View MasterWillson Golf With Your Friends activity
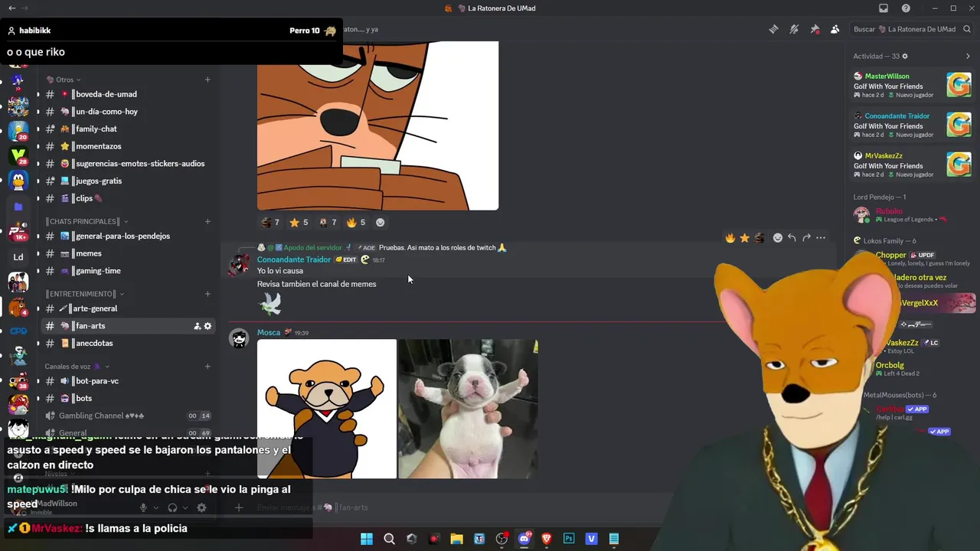This screenshot has width=980, height=551. coord(913,85)
